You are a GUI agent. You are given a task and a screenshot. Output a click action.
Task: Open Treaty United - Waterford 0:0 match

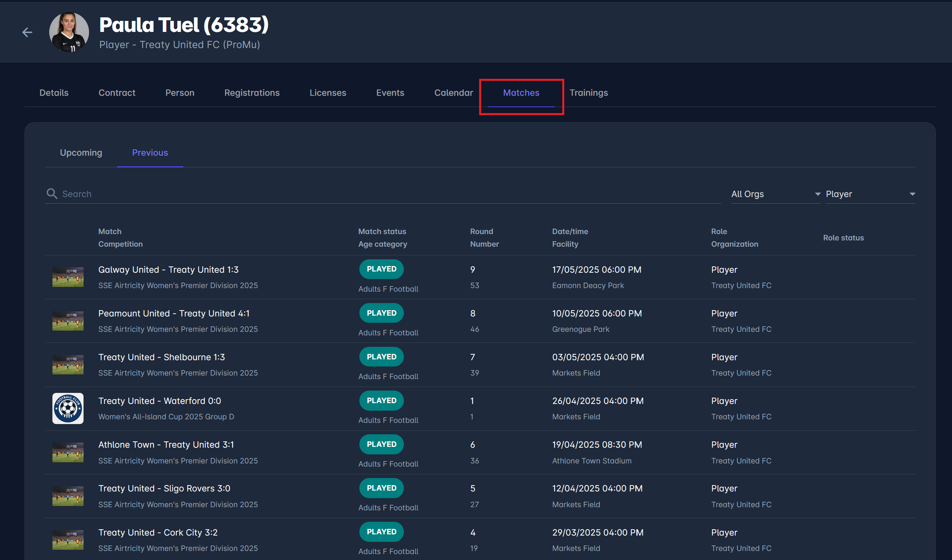tap(160, 401)
